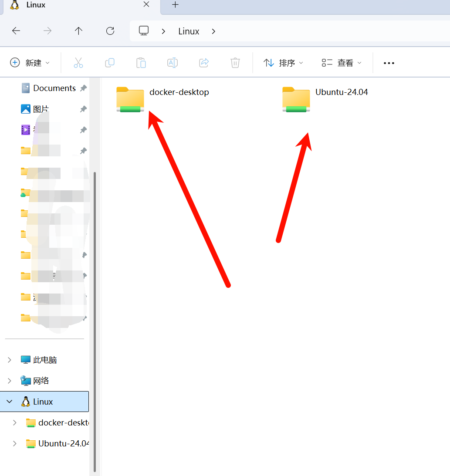
Task: Select Linux in navigation pane
Action: (x=44, y=402)
